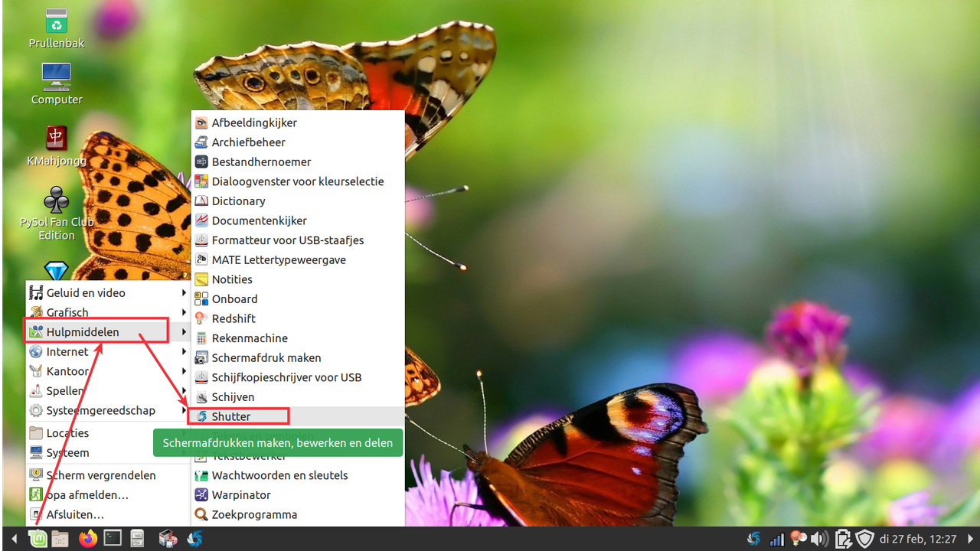This screenshot has height=551, width=980.
Task: Expand the Geluid en video submenu arrow
Action: (184, 292)
